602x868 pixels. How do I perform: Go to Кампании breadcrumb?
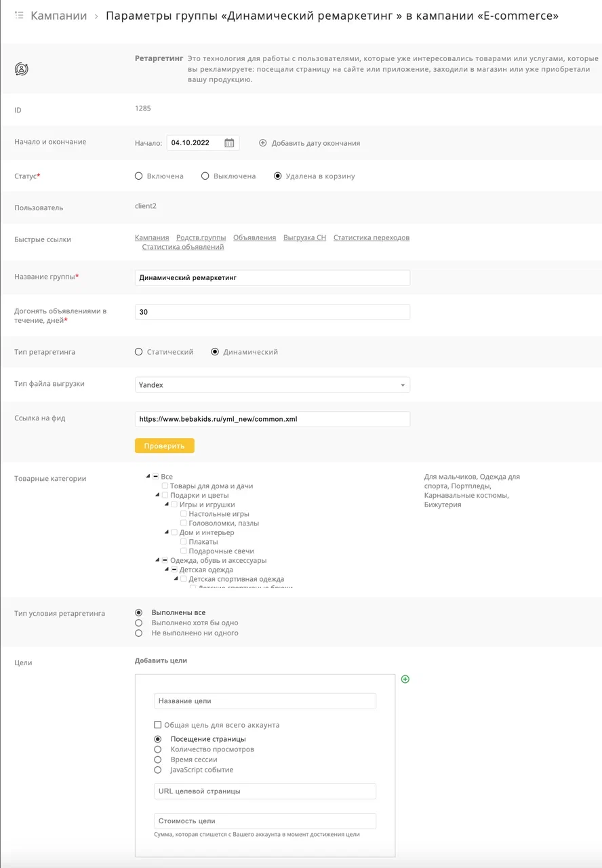point(59,16)
